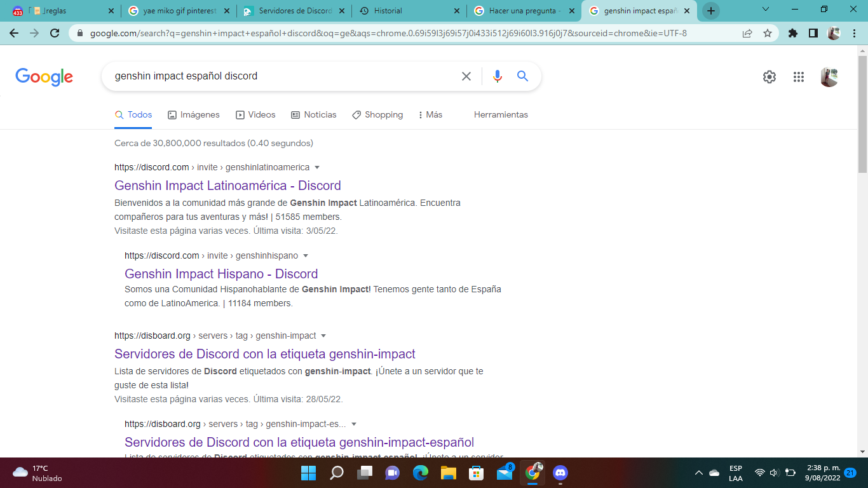Click the Chrome profile avatar in toolbar
This screenshot has width=868, height=488.
(x=834, y=33)
